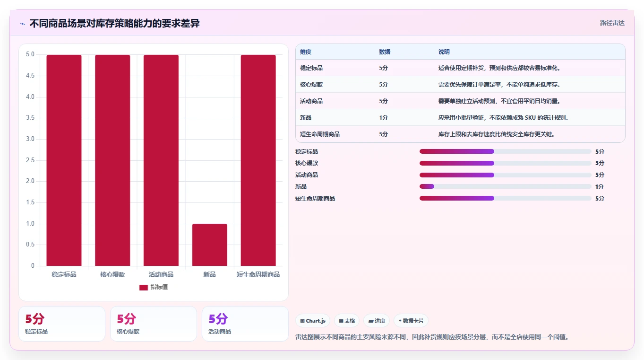The image size is (644, 360).
Task: Click the 路径雷达 label in header
Action: click(x=612, y=23)
